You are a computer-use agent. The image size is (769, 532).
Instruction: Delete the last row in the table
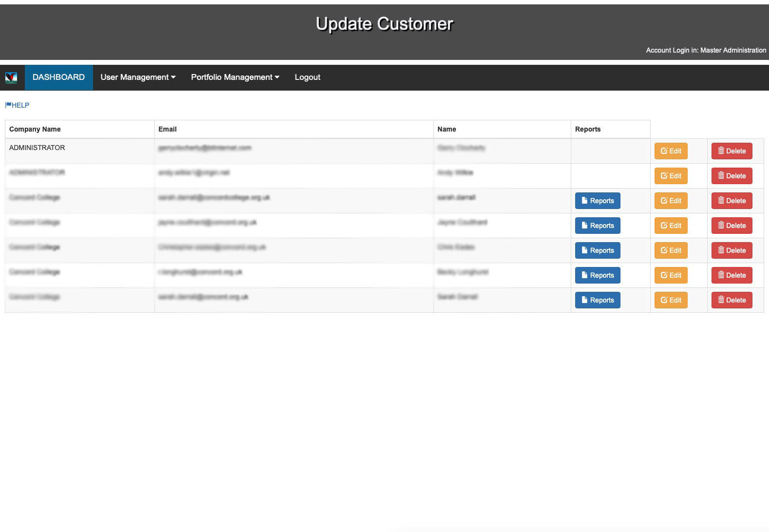tap(731, 300)
